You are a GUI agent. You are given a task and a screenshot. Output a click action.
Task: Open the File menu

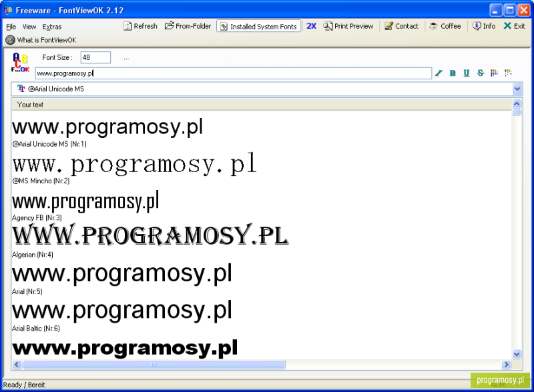point(11,27)
